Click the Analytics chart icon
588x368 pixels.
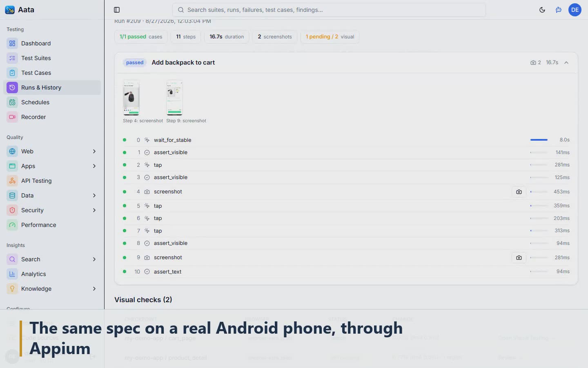(x=12, y=274)
